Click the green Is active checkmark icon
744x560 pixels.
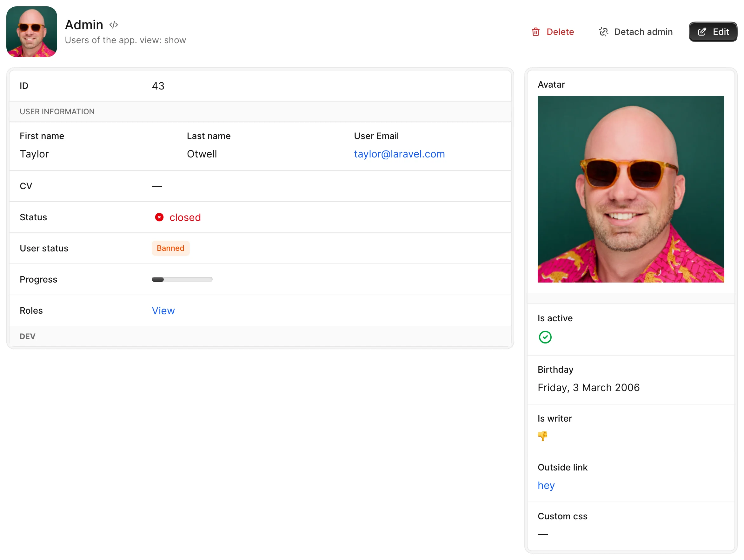click(x=545, y=337)
